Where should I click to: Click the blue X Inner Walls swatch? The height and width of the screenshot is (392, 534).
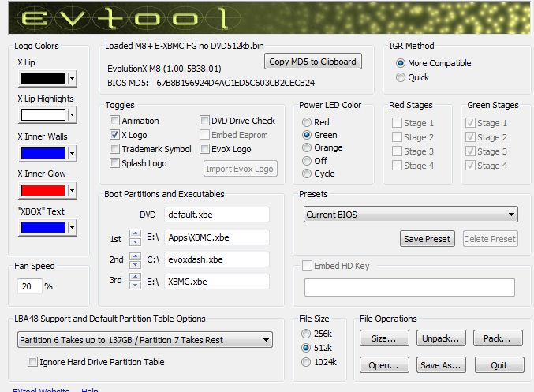tap(43, 153)
